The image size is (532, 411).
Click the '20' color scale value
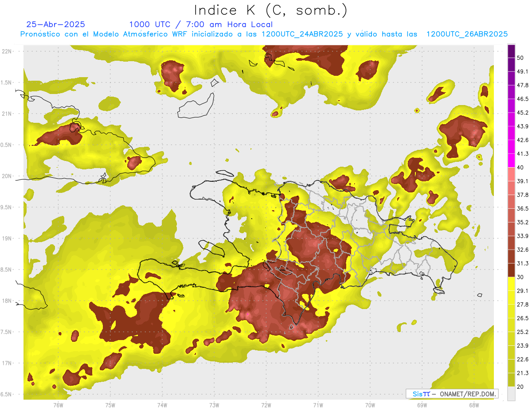pyautogui.click(x=521, y=387)
